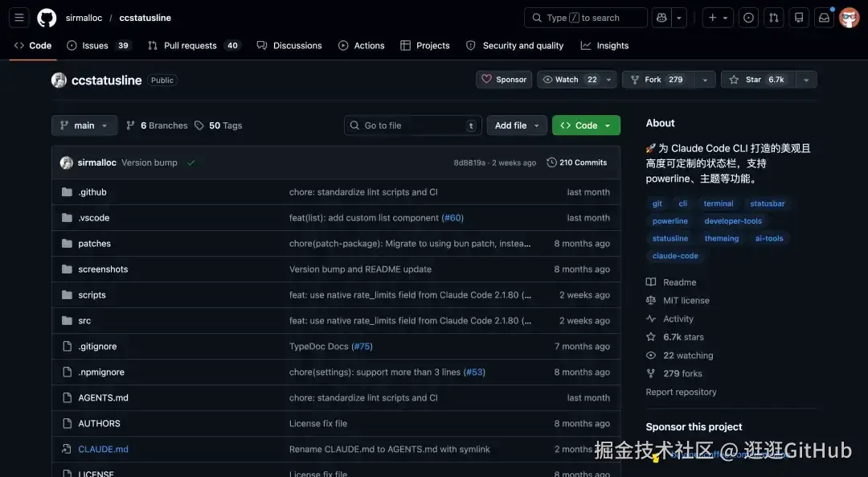Open the 50 Tags link
The width and height of the screenshot is (868, 477).
tap(218, 125)
